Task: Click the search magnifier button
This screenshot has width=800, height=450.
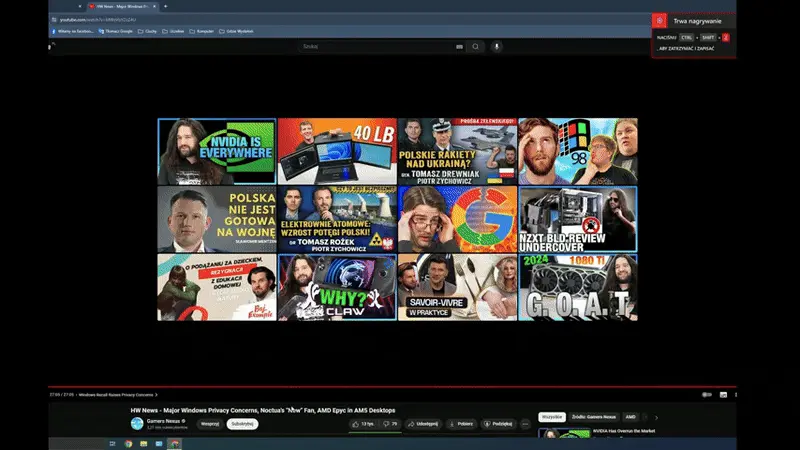Action: [475, 46]
